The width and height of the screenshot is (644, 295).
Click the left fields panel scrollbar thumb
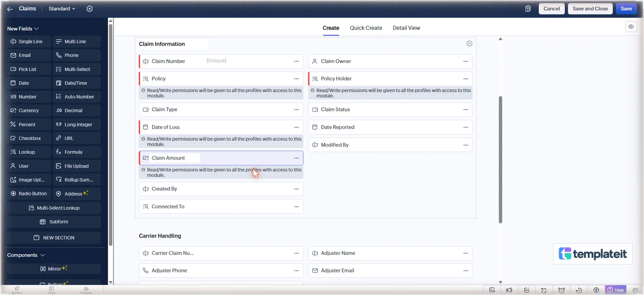111,135
